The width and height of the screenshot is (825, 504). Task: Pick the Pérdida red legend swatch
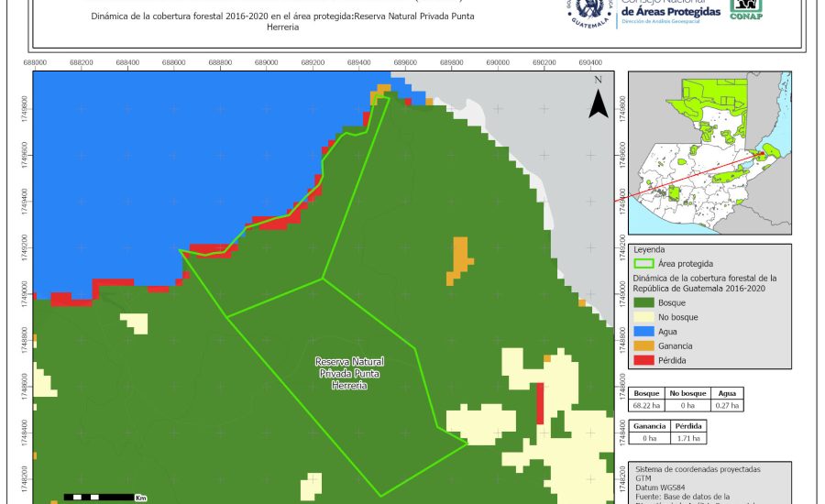point(644,361)
